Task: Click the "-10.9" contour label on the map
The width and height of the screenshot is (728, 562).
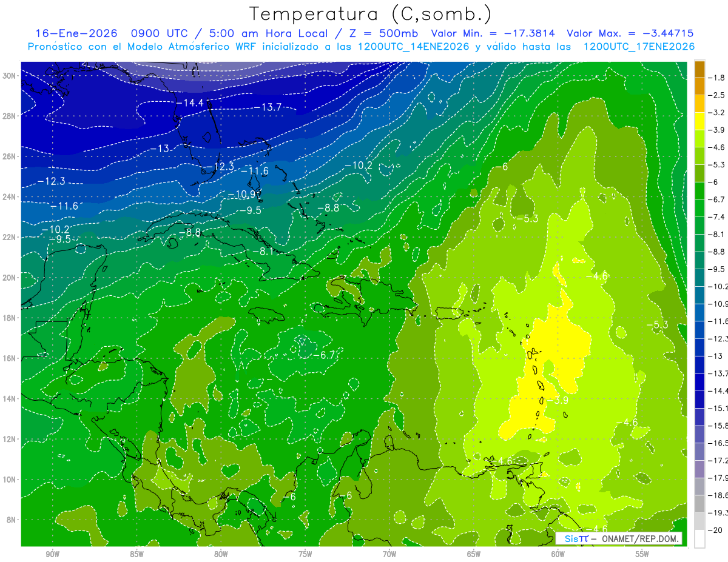Action: pos(243,194)
